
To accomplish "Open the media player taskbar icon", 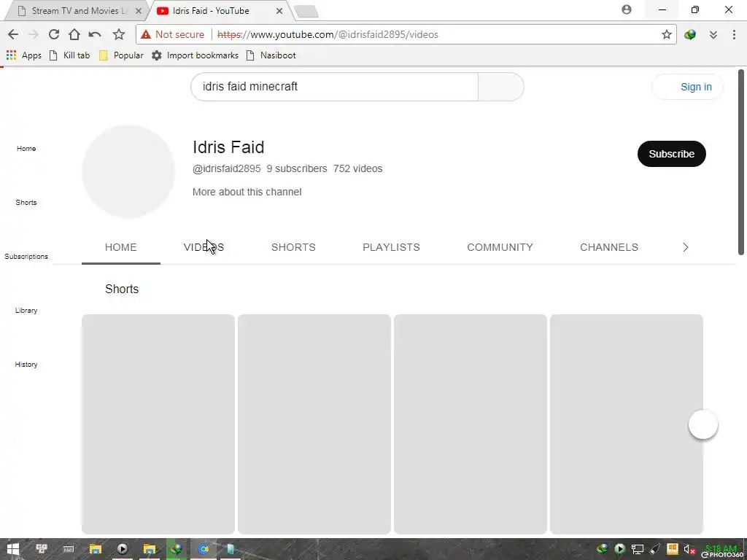I will click(x=123, y=549).
